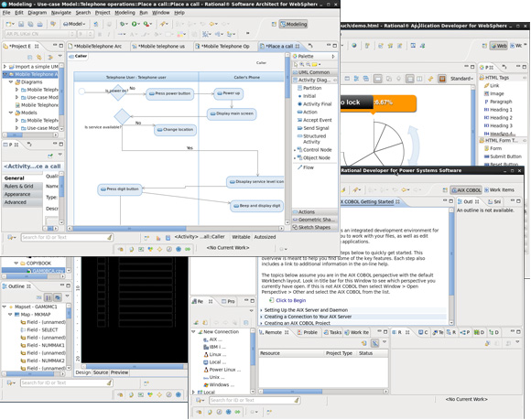This screenshot has width=531, height=420.
Task: Select the Advanced properties tab
Action: pos(22,202)
